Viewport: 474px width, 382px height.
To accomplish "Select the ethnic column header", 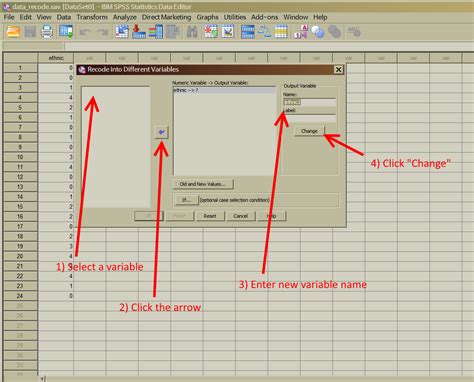I will (x=56, y=58).
